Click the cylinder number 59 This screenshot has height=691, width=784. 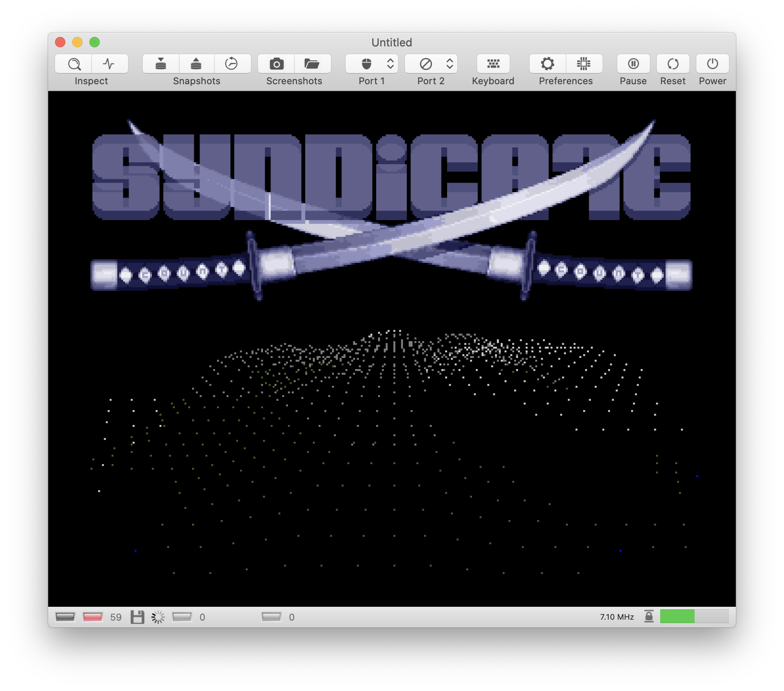pyautogui.click(x=116, y=617)
